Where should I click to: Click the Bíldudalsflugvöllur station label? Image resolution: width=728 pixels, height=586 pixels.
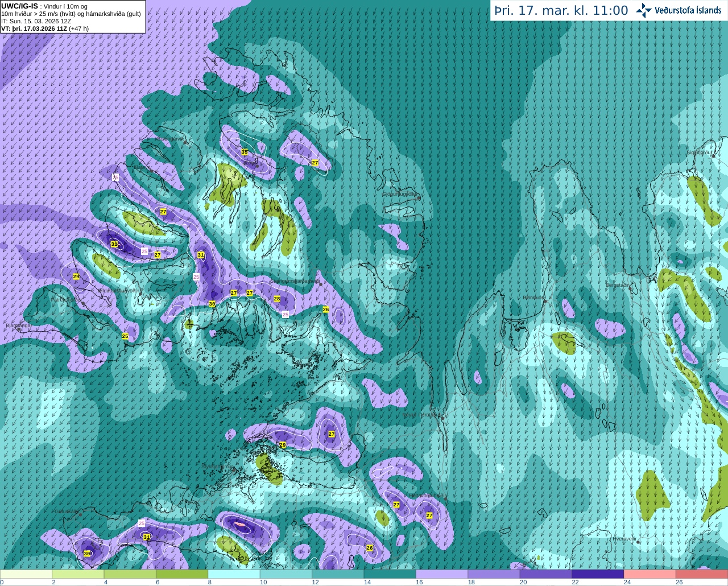pyautogui.click(x=119, y=290)
